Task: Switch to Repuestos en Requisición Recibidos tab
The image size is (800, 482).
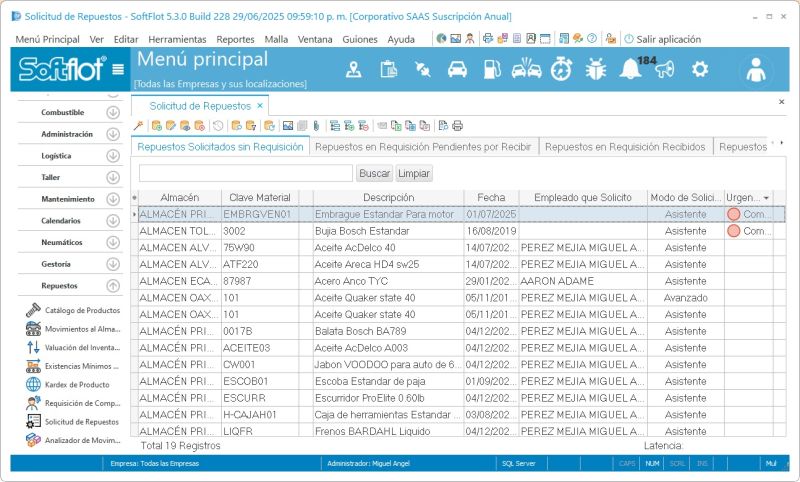Action: pyautogui.click(x=625, y=147)
